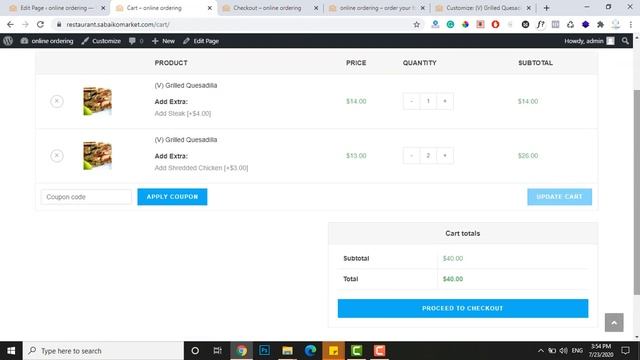Open the WordPress logo menu
640x360 pixels.
click(8, 41)
